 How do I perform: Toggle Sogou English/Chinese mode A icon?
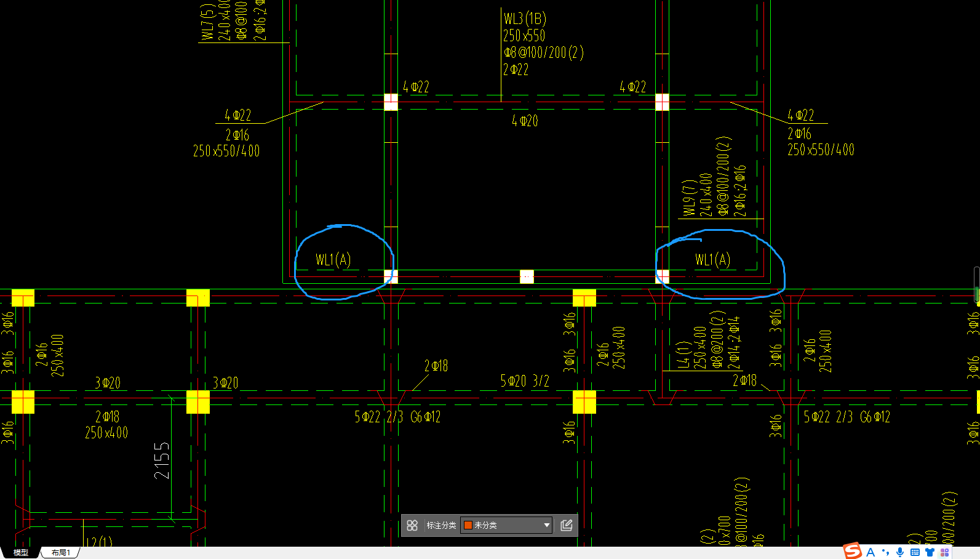point(870,552)
